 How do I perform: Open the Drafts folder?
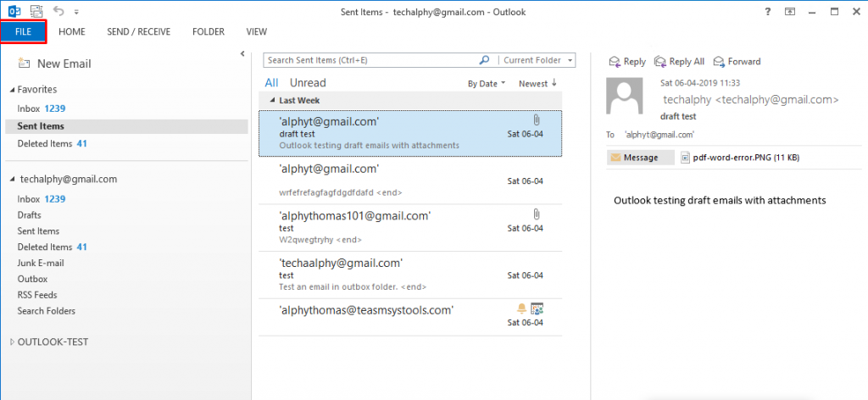30,214
